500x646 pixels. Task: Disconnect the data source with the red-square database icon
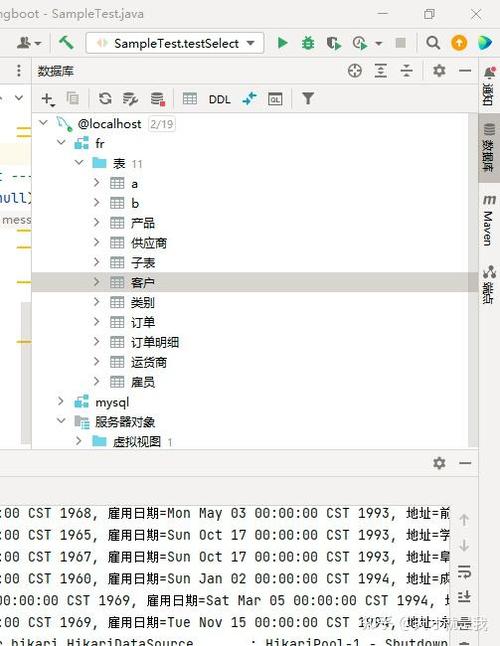pos(158,99)
